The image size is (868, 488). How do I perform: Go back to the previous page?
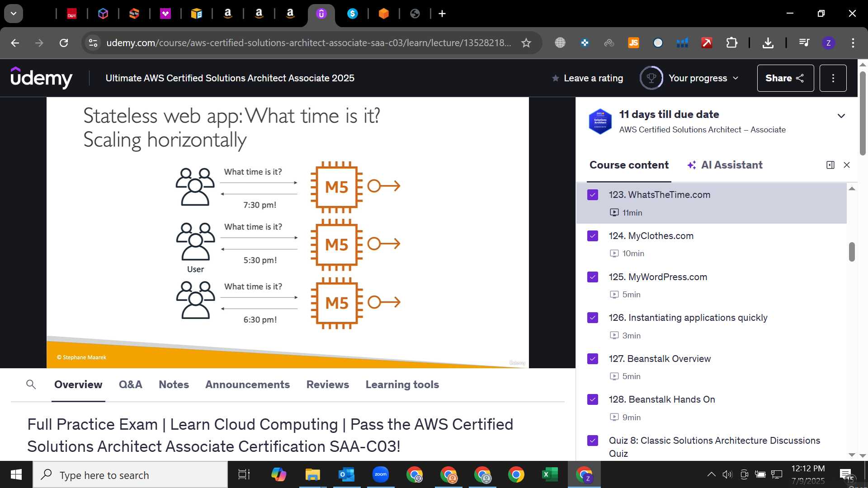click(15, 43)
